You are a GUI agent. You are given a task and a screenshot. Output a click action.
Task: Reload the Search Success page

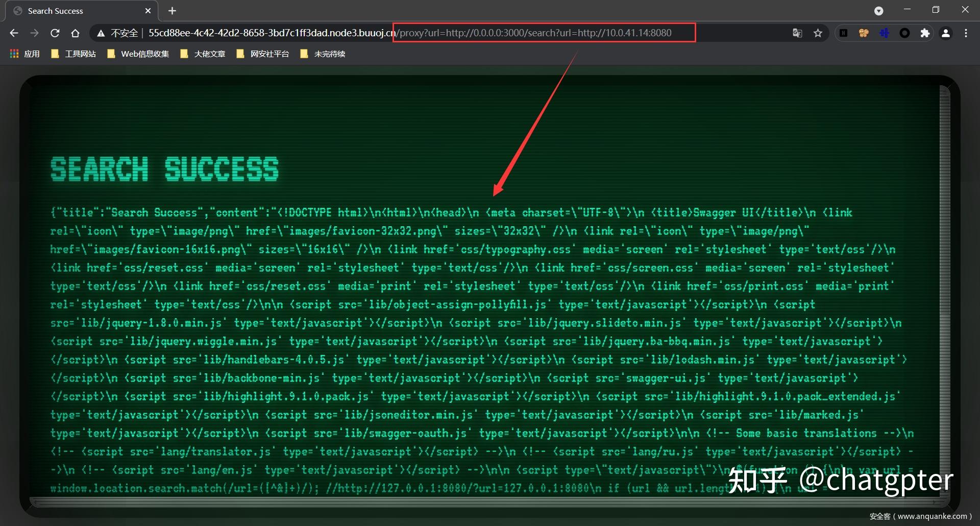[x=55, y=32]
